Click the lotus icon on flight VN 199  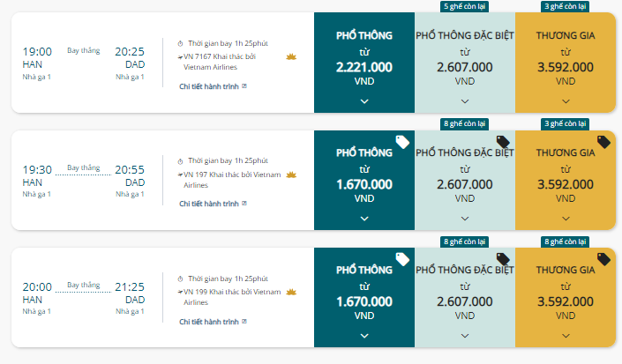(291, 292)
